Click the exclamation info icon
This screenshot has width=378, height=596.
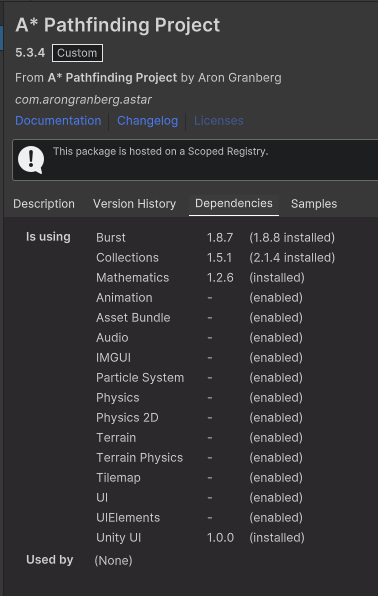tap(31, 160)
